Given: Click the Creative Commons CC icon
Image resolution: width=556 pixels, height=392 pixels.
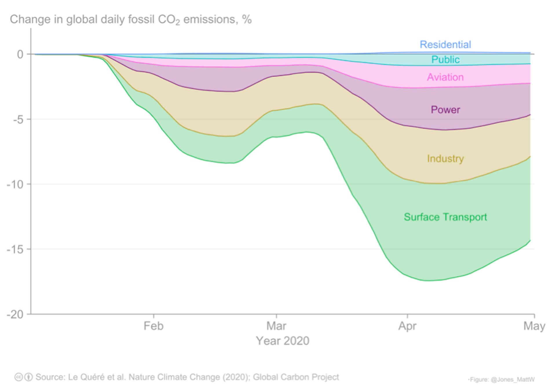Looking at the screenshot, I should coord(19,377).
